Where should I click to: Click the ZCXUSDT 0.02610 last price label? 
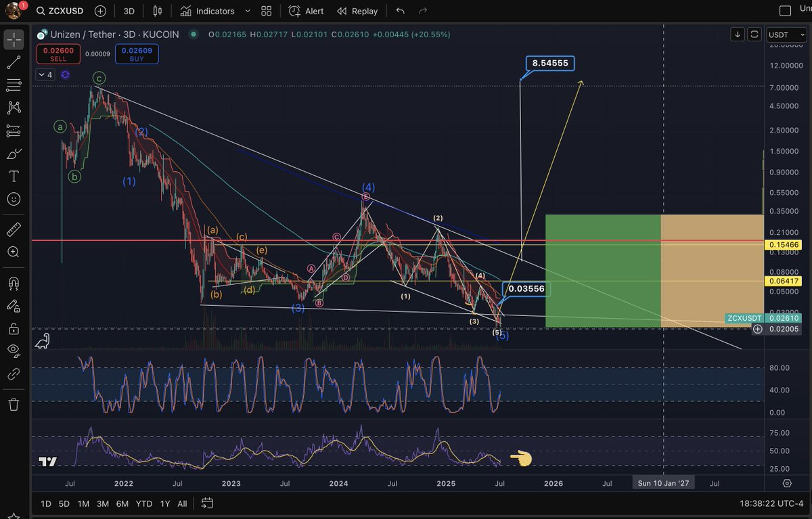(x=763, y=318)
